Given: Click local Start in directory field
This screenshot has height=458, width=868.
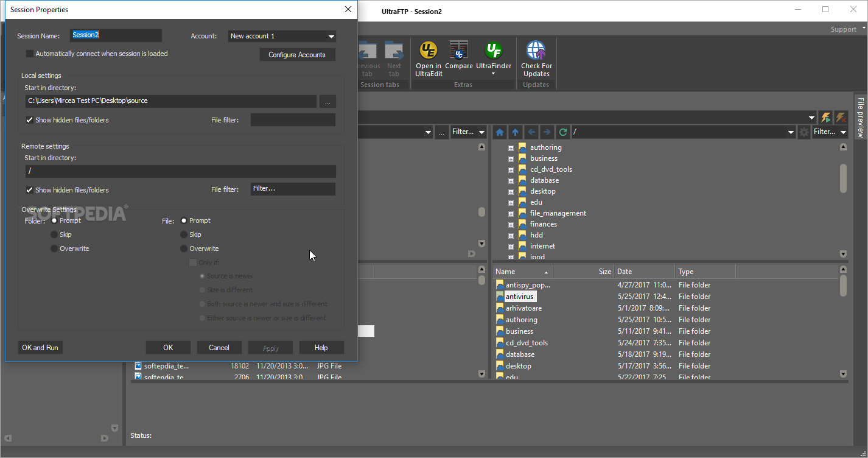Looking at the screenshot, I should tap(171, 101).
